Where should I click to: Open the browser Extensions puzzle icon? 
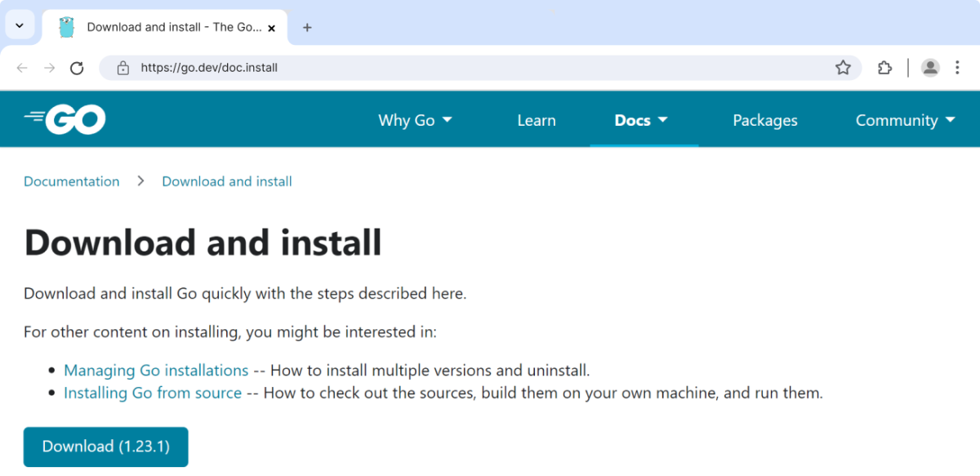click(x=884, y=68)
